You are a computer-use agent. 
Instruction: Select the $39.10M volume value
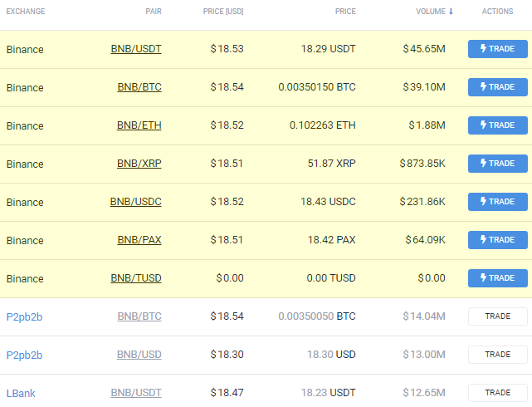pyautogui.click(x=424, y=87)
